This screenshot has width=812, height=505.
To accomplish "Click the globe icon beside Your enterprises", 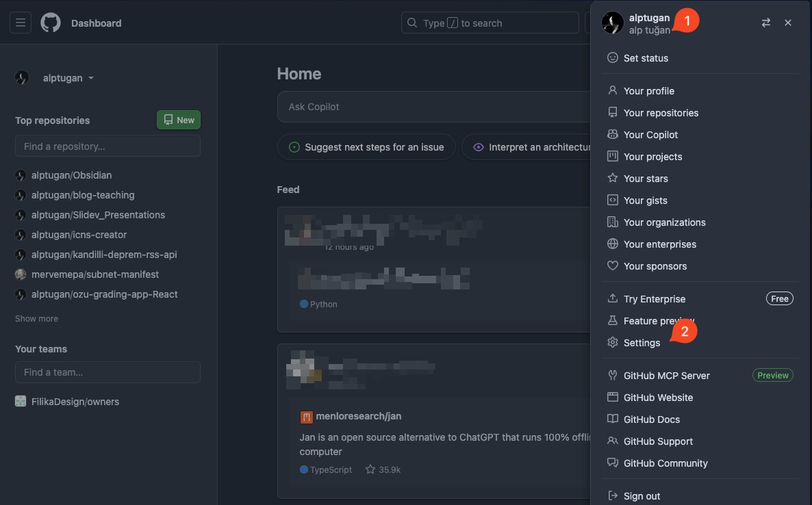I will pyautogui.click(x=613, y=244).
